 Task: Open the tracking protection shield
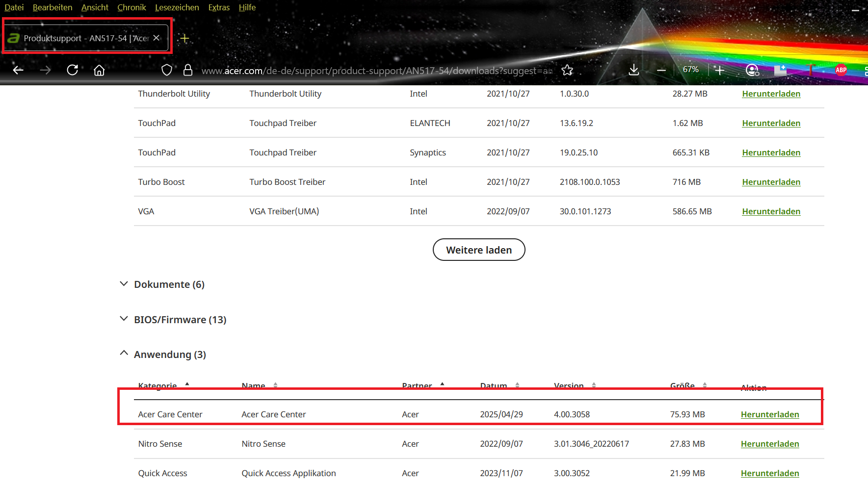167,70
